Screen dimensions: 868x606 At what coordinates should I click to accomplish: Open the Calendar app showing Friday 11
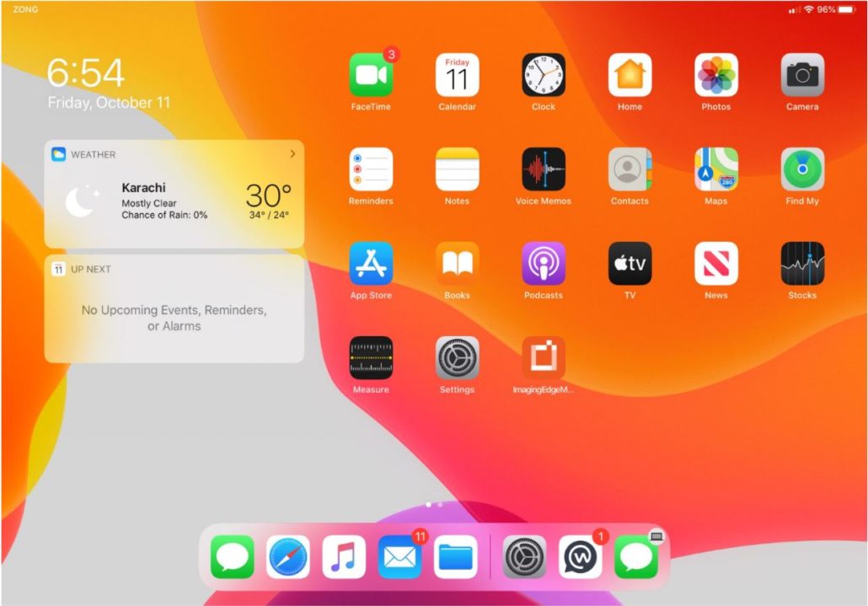point(457,75)
